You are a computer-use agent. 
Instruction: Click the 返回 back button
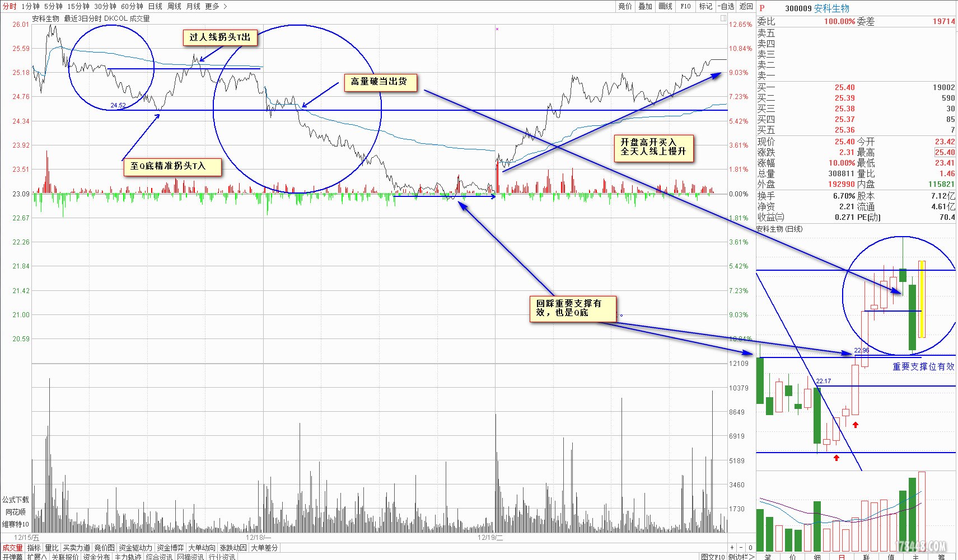[746, 6]
